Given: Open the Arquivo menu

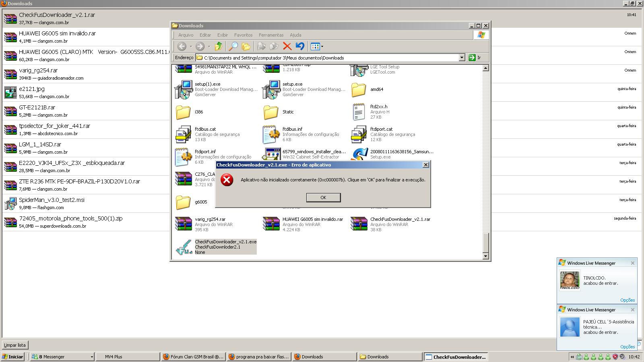Looking at the screenshot, I should (186, 35).
